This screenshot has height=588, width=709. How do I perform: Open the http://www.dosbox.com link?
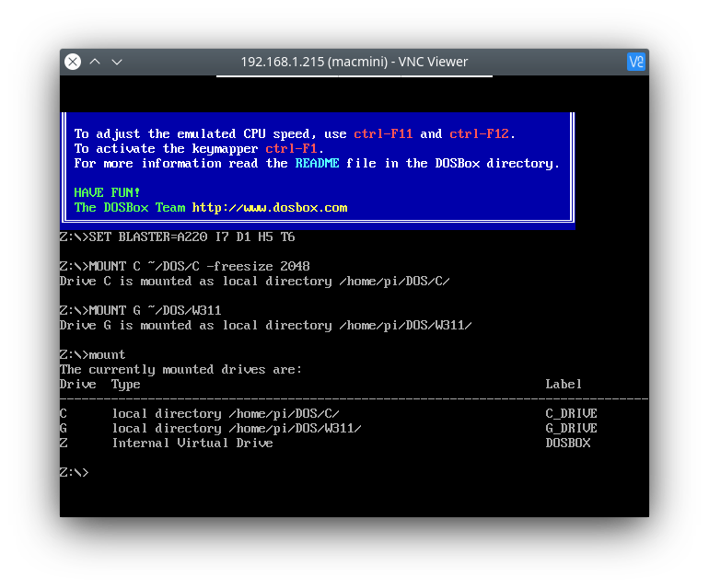coord(270,208)
